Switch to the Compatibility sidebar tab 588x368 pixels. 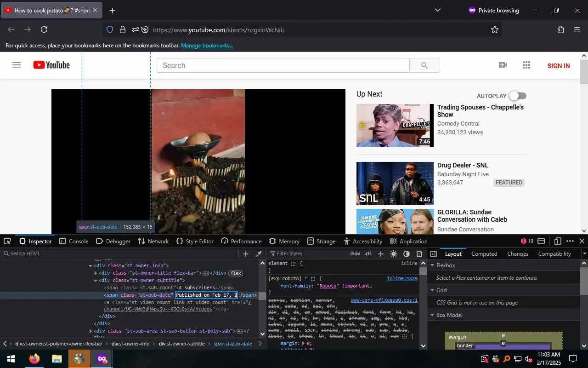554,253
